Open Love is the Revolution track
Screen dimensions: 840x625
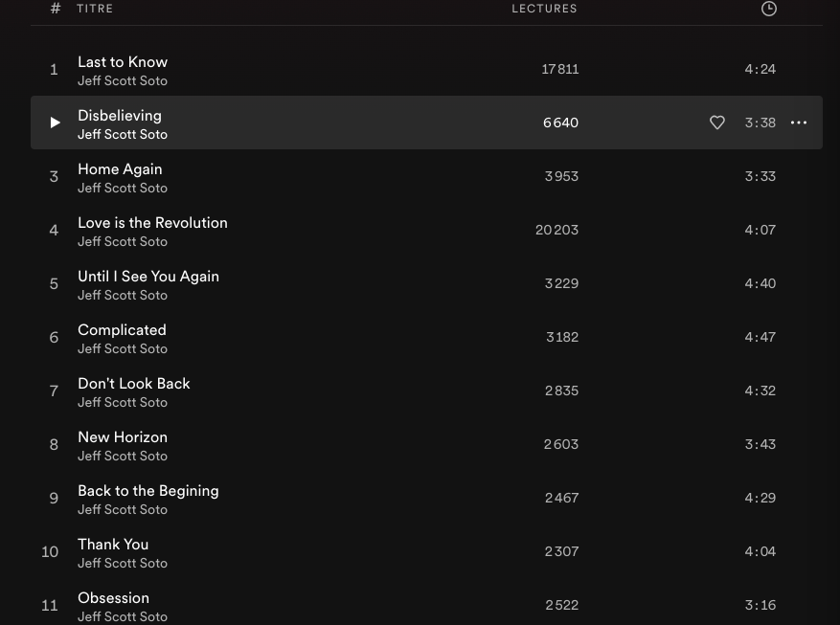(x=152, y=223)
